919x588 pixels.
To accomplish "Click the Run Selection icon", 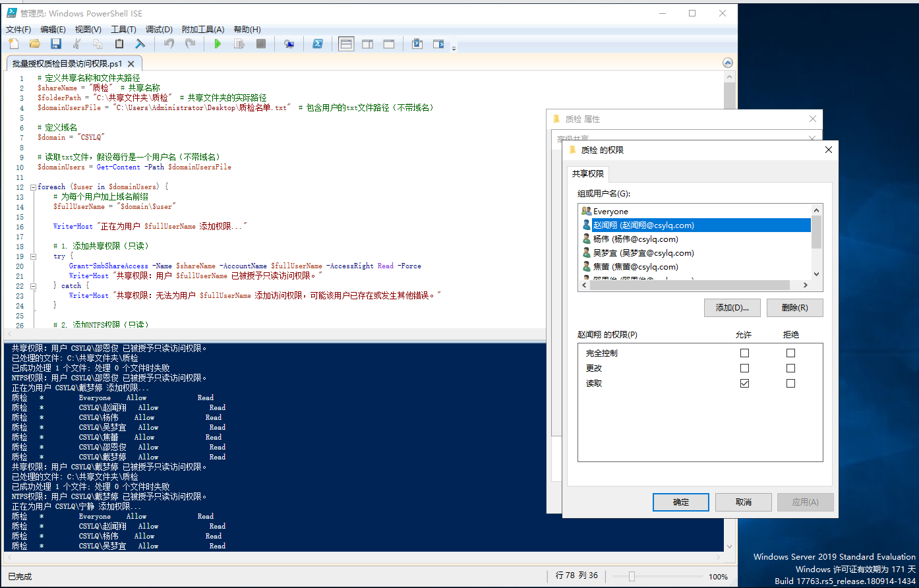I will click(239, 44).
